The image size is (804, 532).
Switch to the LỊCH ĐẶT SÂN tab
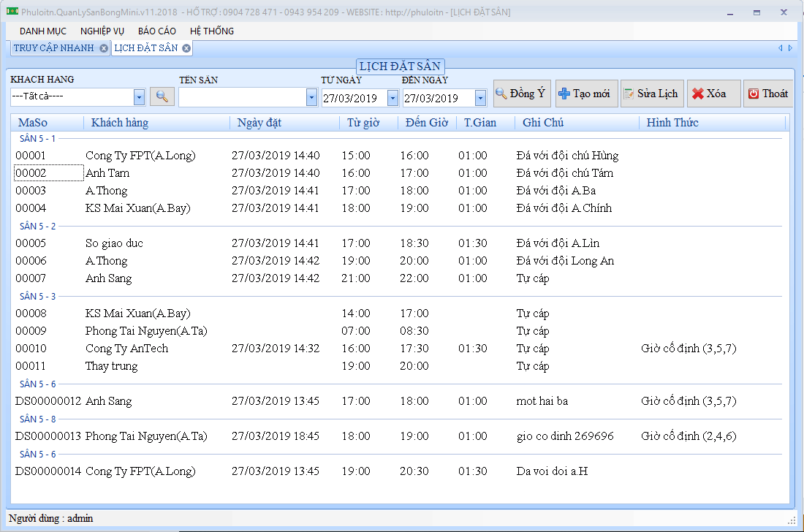tap(146, 48)
